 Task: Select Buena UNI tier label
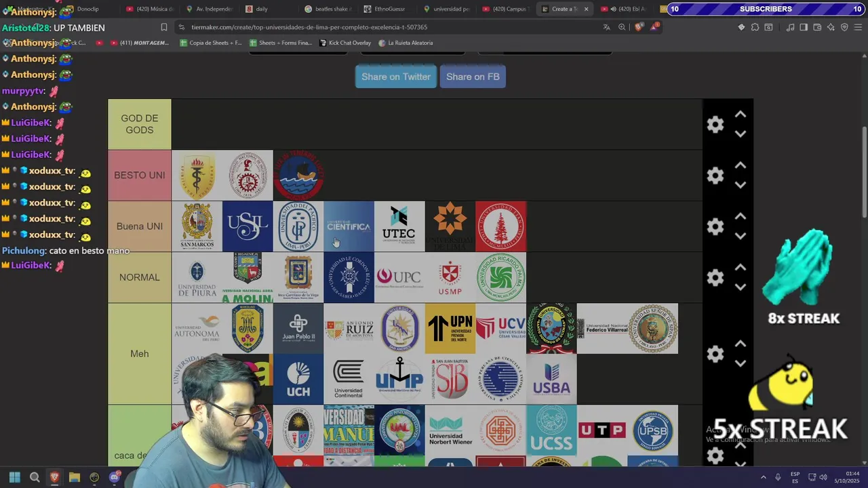140,226
